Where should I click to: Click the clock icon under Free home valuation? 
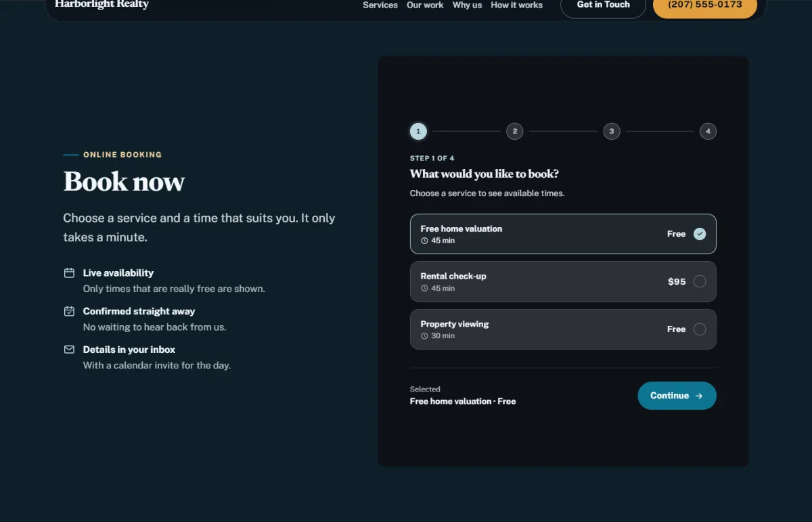425,241
